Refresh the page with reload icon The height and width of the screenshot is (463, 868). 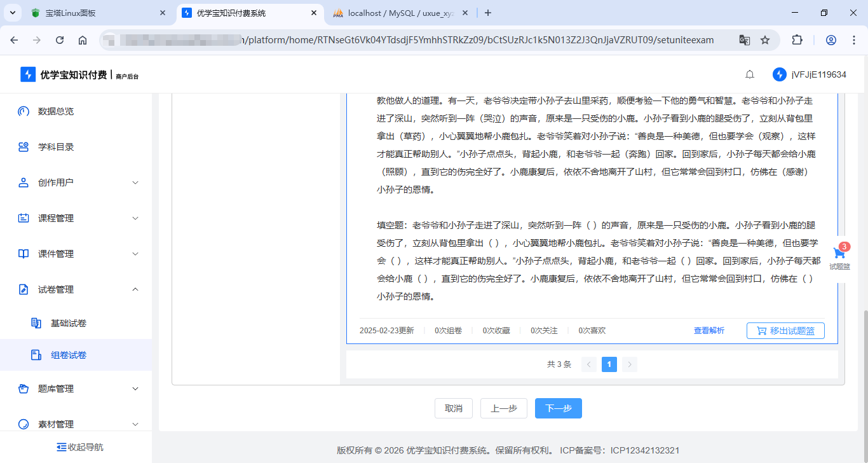[59, 39]
